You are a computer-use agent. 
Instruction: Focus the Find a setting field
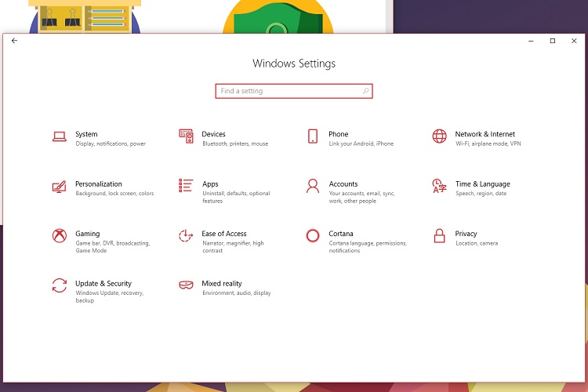point(294,91)
